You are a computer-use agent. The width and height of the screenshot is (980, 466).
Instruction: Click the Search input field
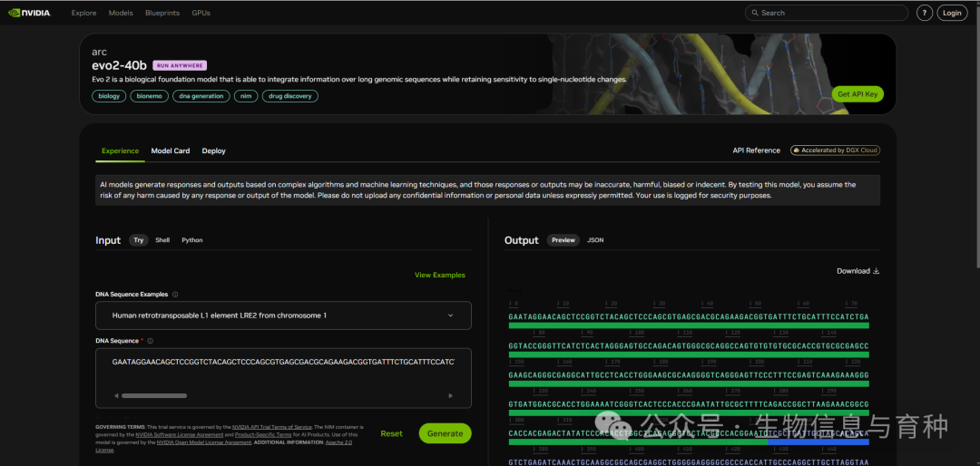point(827,13)
